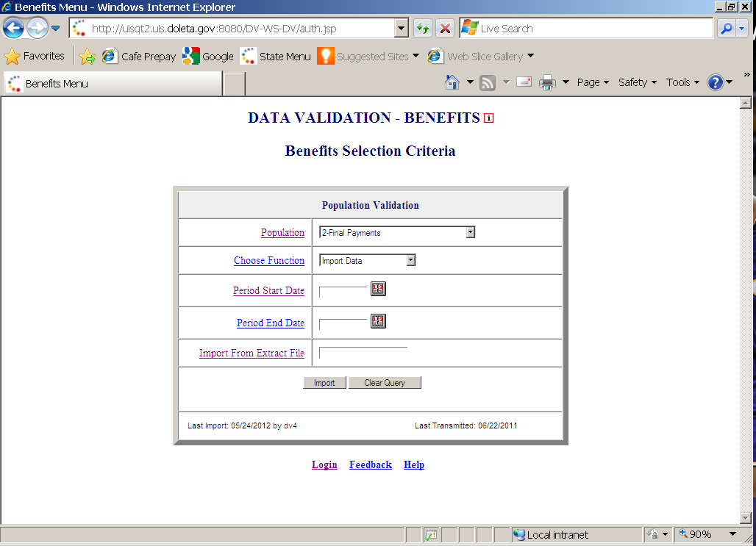Open the Tools menu
756x546 pixels.
[682, 82]
